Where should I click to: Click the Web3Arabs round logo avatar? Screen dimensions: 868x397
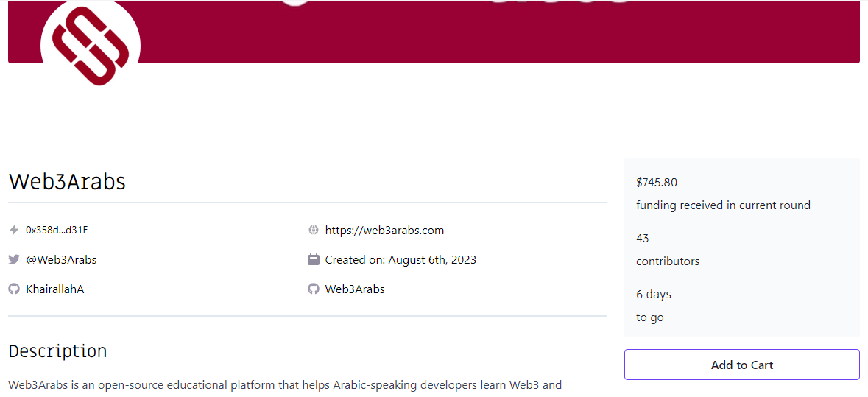point(91,44)
